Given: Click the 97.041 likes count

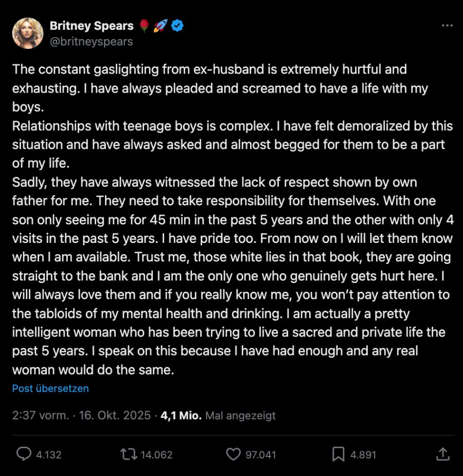Looking at the screenshot, I should 261,454.
